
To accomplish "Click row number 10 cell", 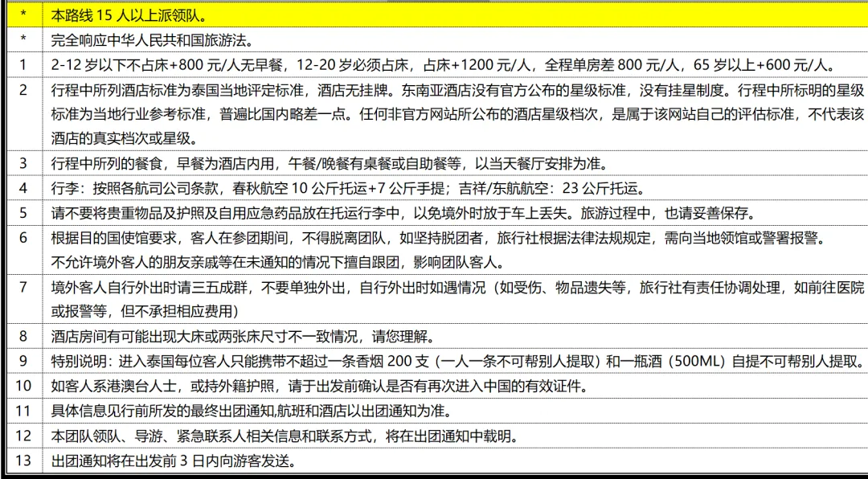I will [24, 385].
